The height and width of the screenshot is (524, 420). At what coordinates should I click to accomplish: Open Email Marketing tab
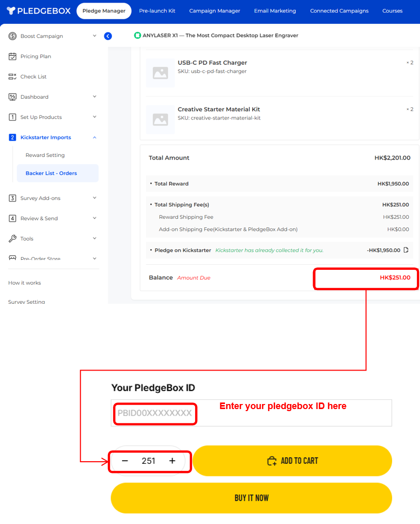275,11
